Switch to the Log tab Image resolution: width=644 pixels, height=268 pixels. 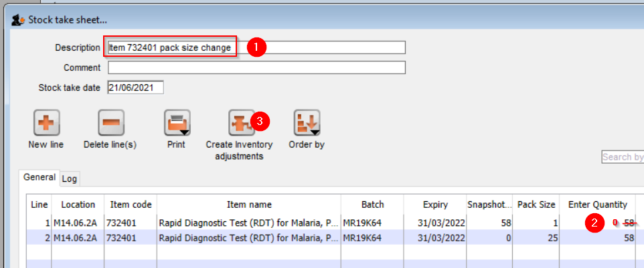(x=70, y=179)
